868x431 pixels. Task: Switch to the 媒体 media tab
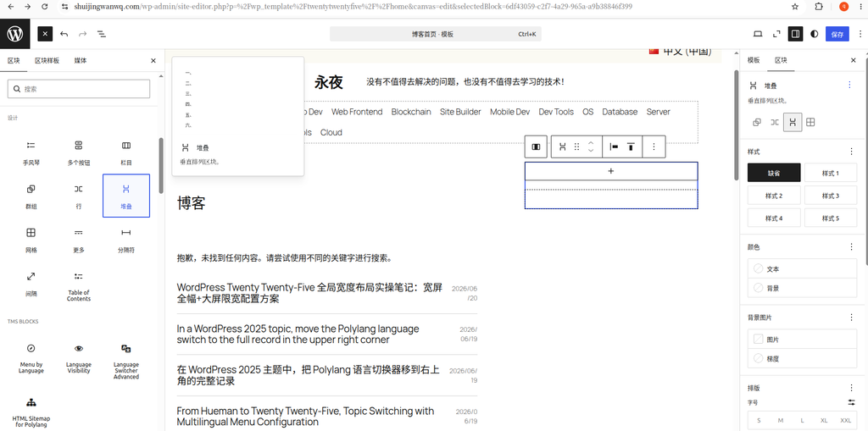coord(81,60)
